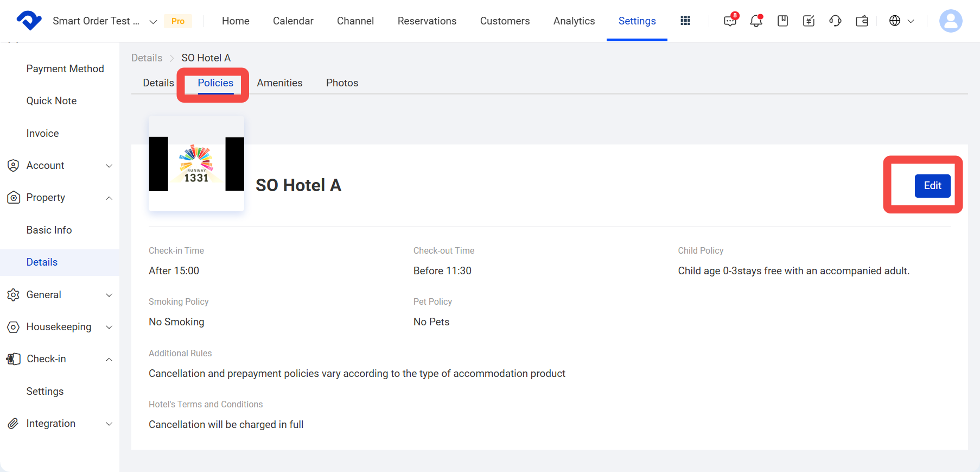980x472 pixels.
Task: Click the Check-in sidebar icon
Action: 14,358
